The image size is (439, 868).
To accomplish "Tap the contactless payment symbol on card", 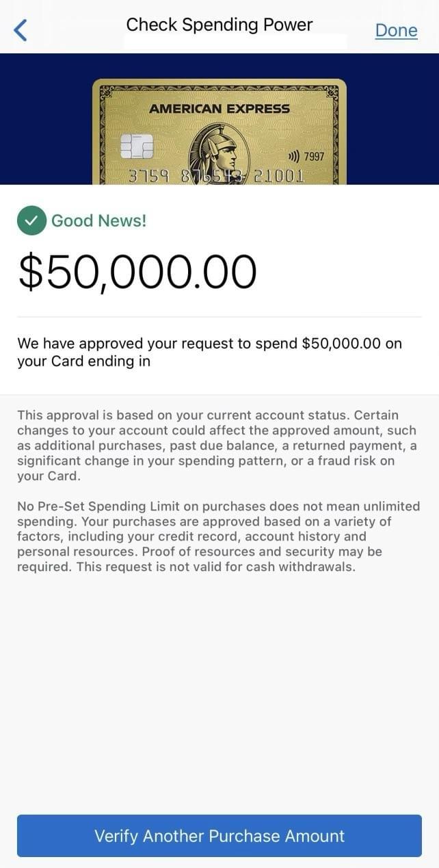I will pos(294,157).
